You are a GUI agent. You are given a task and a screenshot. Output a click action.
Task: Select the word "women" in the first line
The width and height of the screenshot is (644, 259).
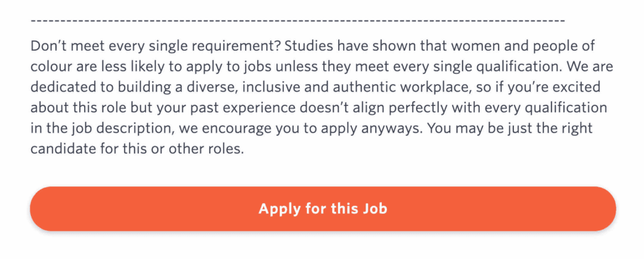pos(475,45)
